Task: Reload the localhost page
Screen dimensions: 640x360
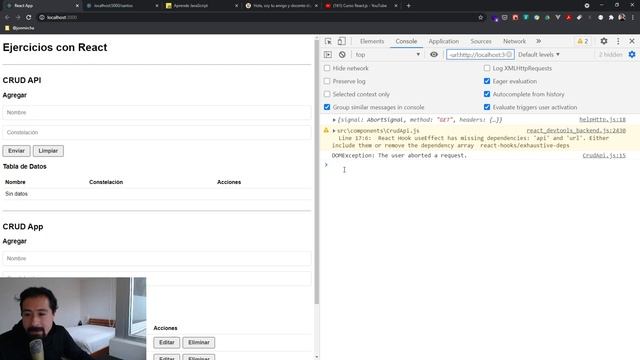Action: pos(29,18)
